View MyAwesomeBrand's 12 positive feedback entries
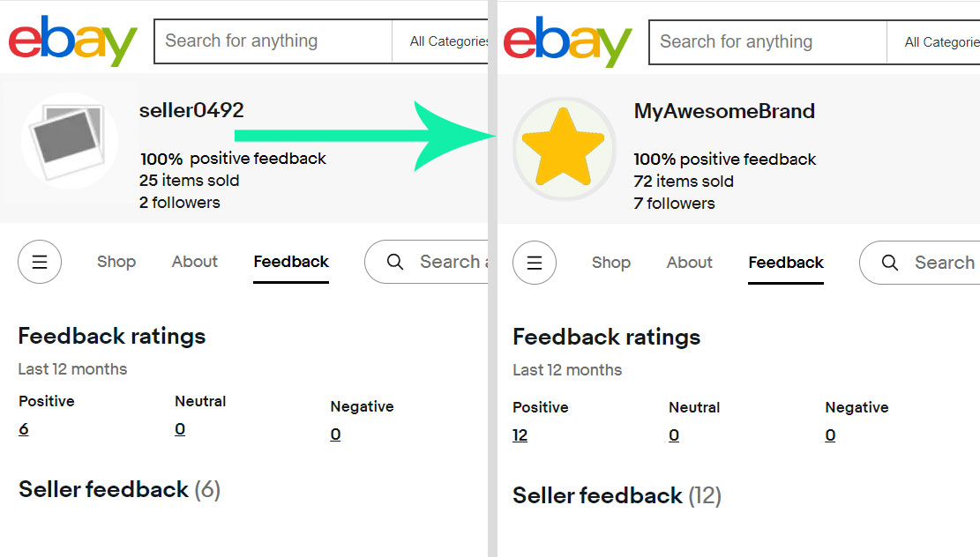This screenshot has width=980, height=557. [520, 434]
